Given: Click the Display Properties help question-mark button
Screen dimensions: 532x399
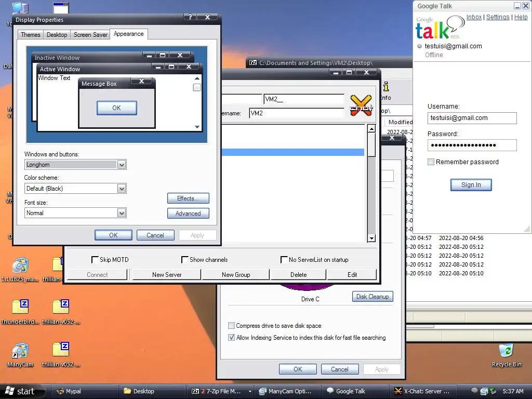Looking at the screenshot, I should click(x=190, y=17).
